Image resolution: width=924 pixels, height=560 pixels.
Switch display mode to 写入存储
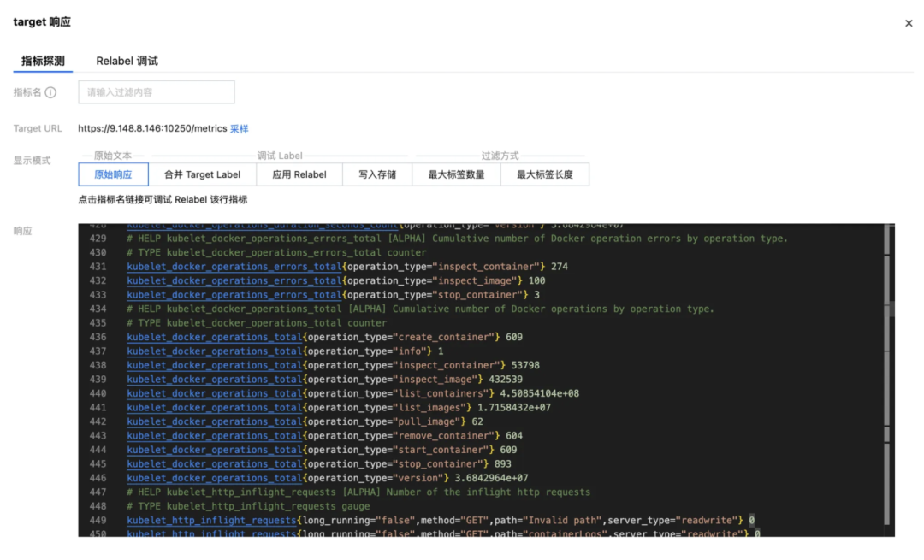tap(377, 174)
